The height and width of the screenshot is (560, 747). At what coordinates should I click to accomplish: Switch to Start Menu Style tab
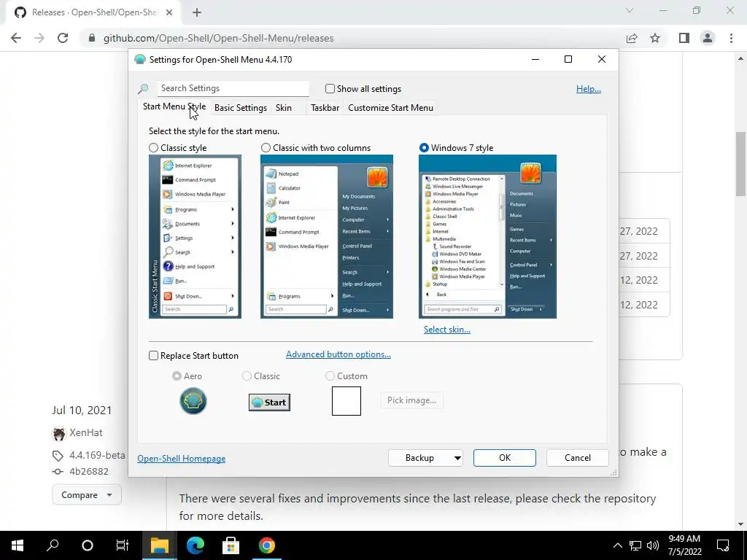point(174,106)
